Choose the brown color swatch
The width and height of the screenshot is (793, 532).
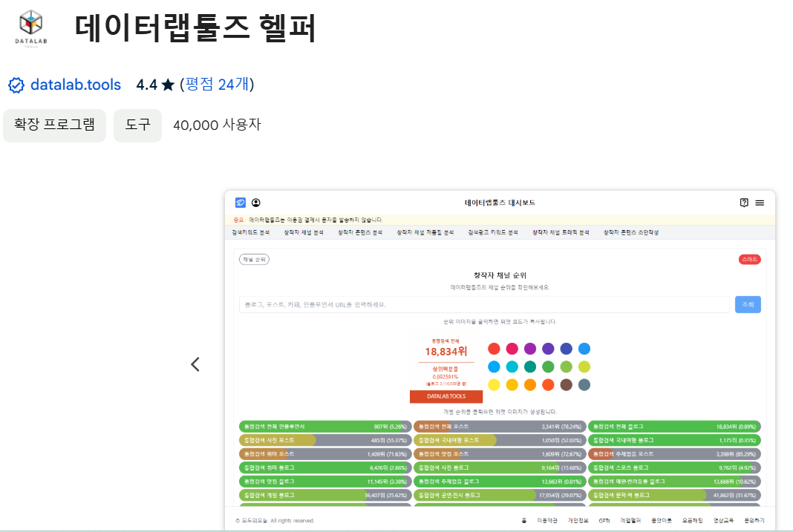pyautogui.click(x=566, y=385)
